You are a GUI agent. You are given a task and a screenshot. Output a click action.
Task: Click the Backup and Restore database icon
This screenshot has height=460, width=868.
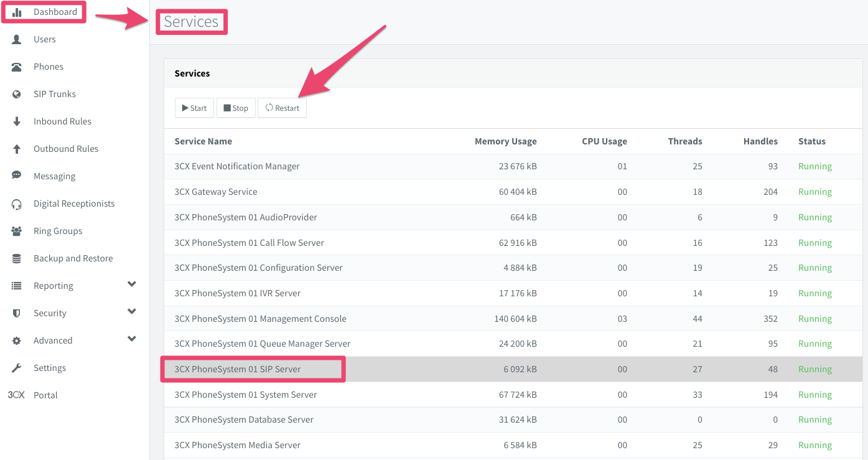click(x=17, y=258)
